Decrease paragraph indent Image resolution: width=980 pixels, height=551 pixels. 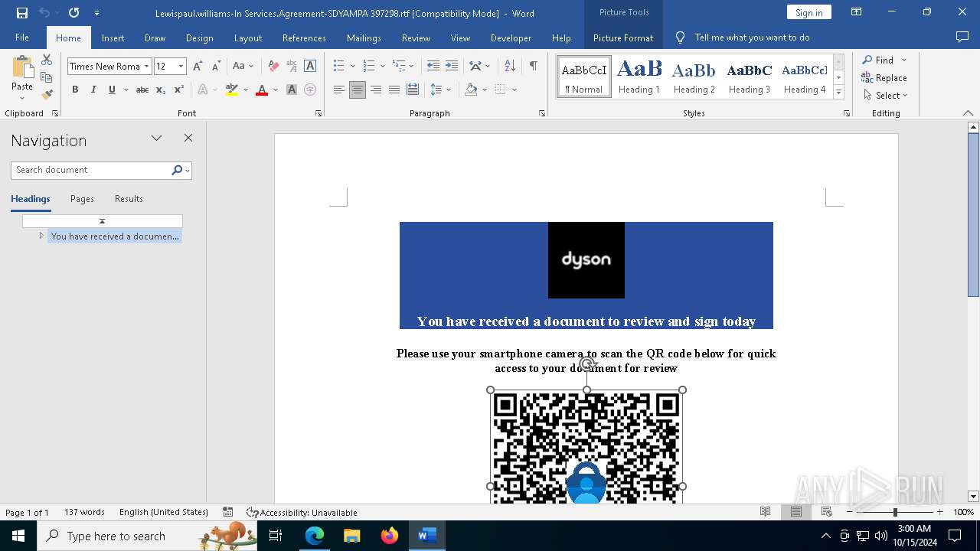pyautogui.click(x=433, y=66)
